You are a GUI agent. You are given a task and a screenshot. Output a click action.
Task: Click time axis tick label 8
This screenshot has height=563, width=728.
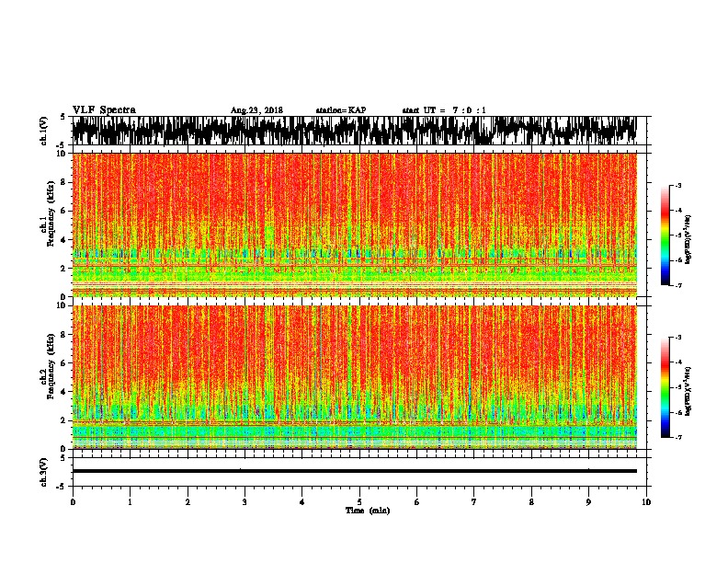point(531,502)
